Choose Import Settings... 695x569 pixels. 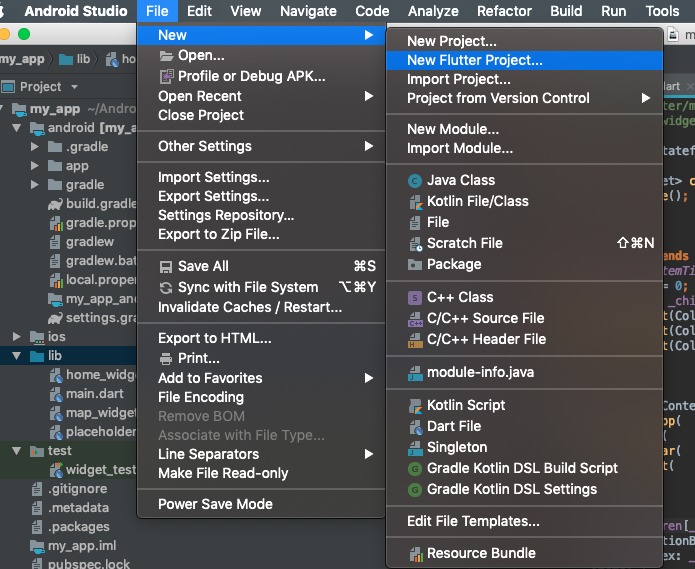261,177
